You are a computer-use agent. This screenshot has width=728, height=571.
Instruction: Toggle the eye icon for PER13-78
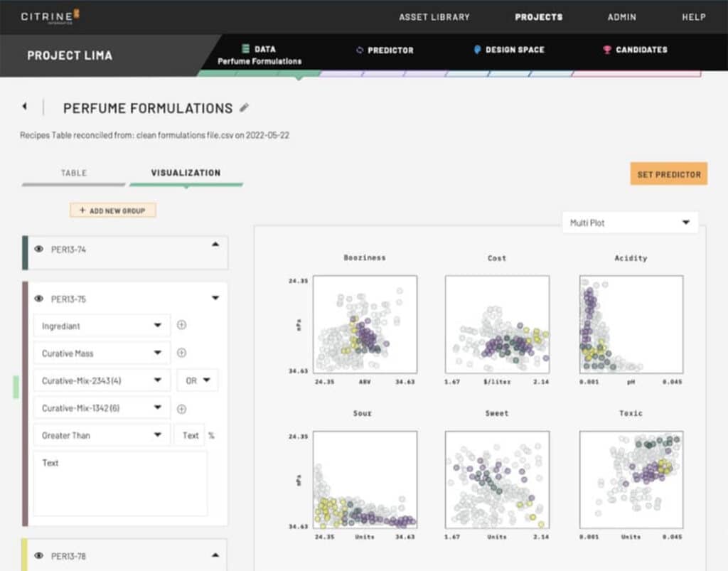pyautogui.click(x=39, y=556)
